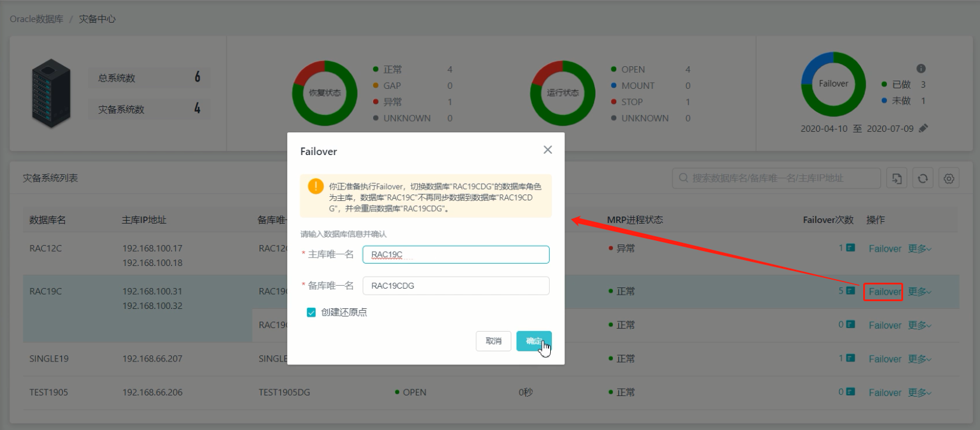Select the RAC12C database name cell
Screen dimensions: 980x430
point(45,249)
